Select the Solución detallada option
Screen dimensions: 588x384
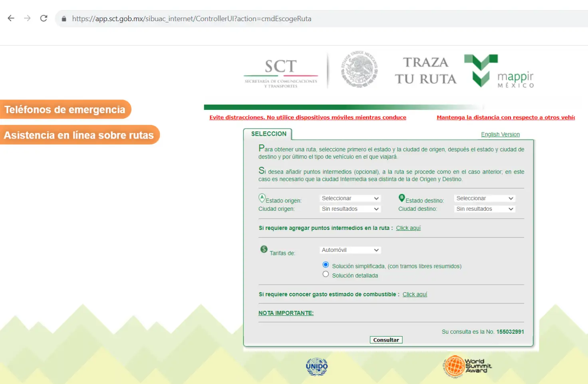click(326, 274)
